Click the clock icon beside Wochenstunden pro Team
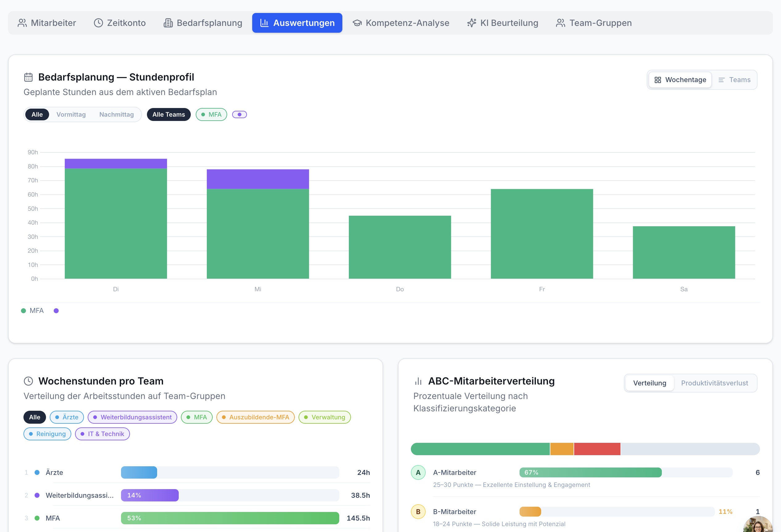 pos(28,381)
